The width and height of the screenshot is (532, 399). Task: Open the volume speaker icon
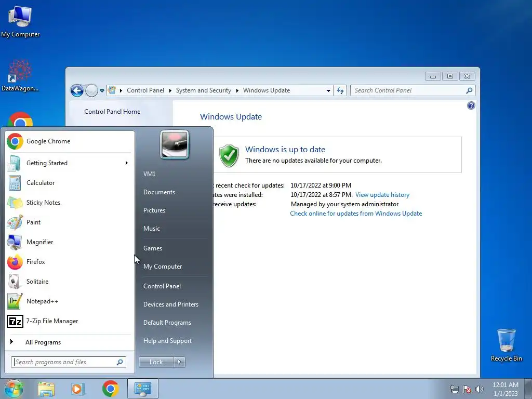(479, 389)
